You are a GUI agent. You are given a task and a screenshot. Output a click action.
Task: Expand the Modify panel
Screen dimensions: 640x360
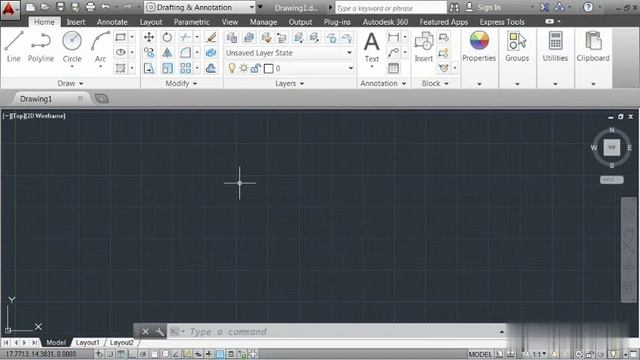(x=181, y=83)
